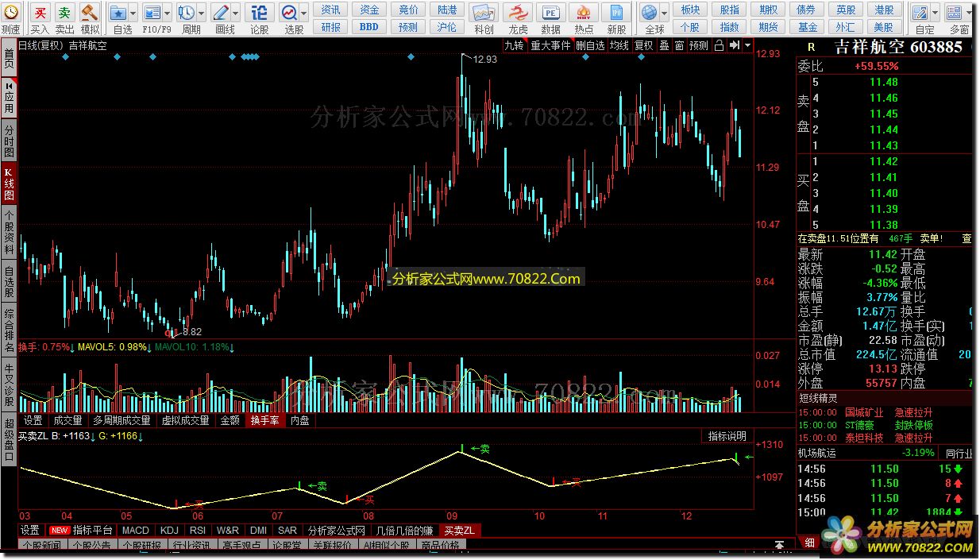Expand the 自选 dropdown arrow
Screen dimensions: 980x560
click(x=133, y=13)
